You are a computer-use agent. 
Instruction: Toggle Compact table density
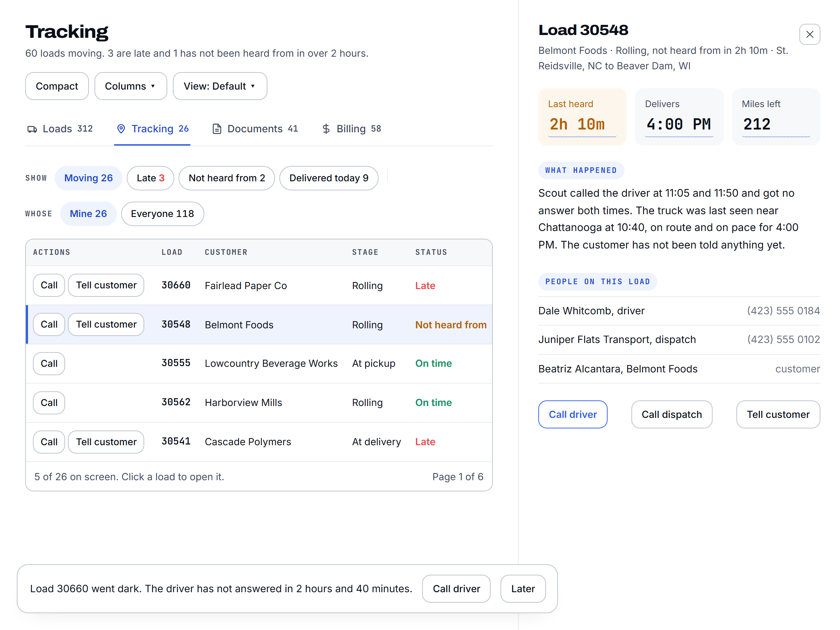pyautogui.click(x=57, y=86)
